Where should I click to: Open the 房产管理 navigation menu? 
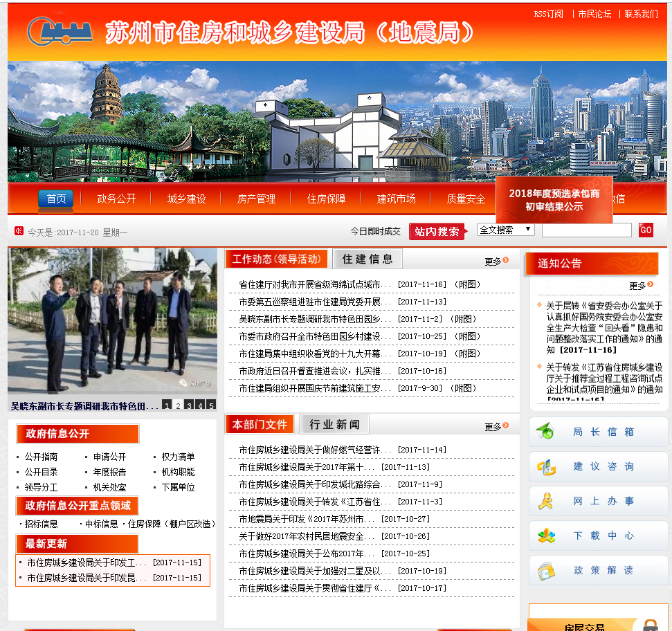[255, 198]
